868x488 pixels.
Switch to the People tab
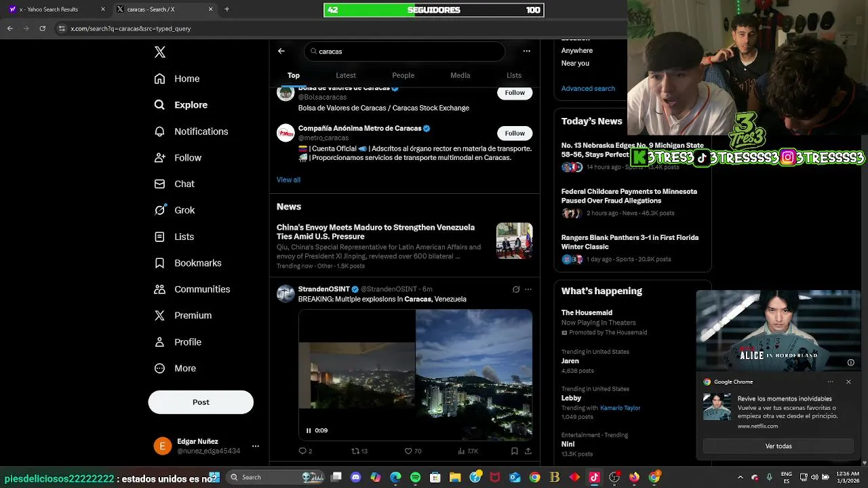[x=403, y=75]
